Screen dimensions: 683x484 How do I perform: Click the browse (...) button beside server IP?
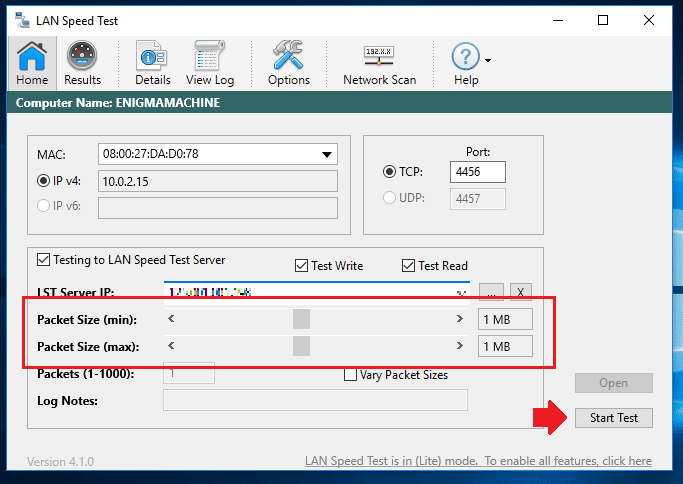tap(491, 292)
